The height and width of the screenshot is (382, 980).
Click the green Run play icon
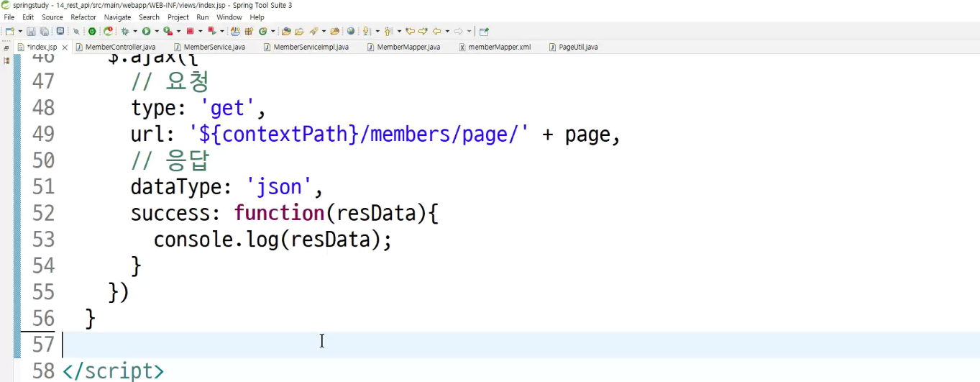(x=146, y=31)
